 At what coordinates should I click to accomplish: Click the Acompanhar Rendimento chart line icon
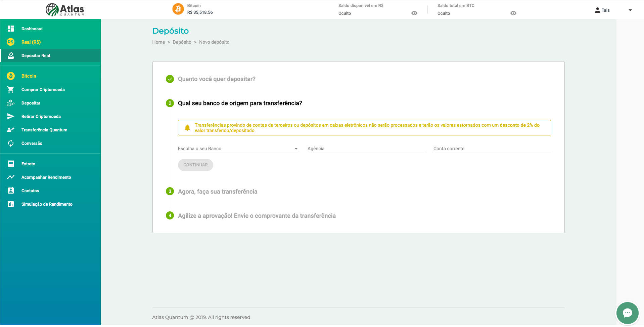point(11,177)
